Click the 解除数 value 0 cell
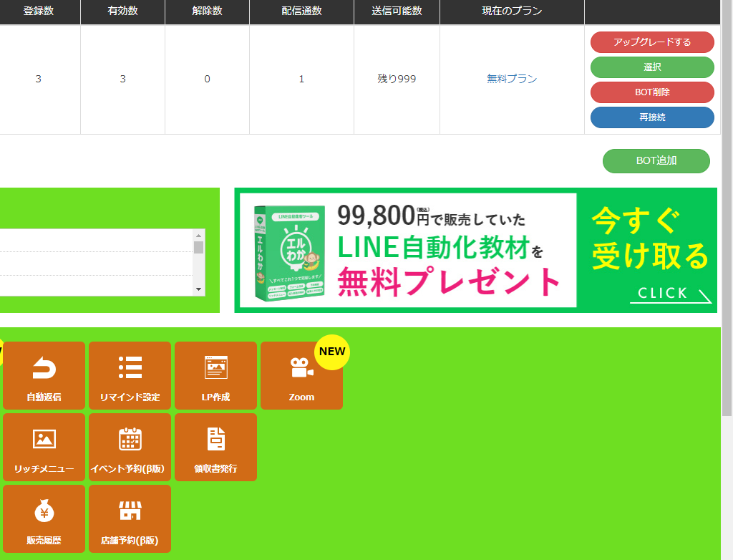 [x=207, y=79]
